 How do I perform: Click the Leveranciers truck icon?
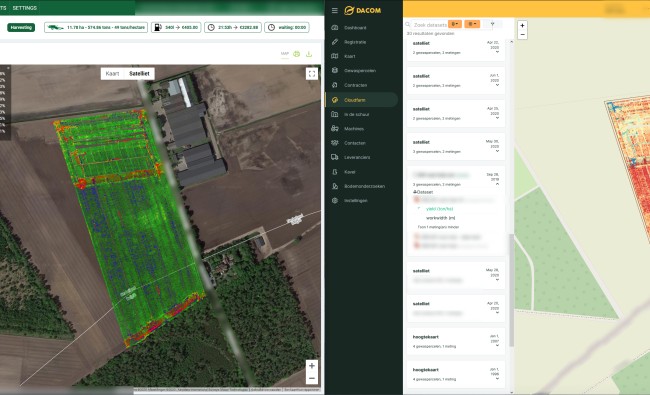click(x=335, y=157)
